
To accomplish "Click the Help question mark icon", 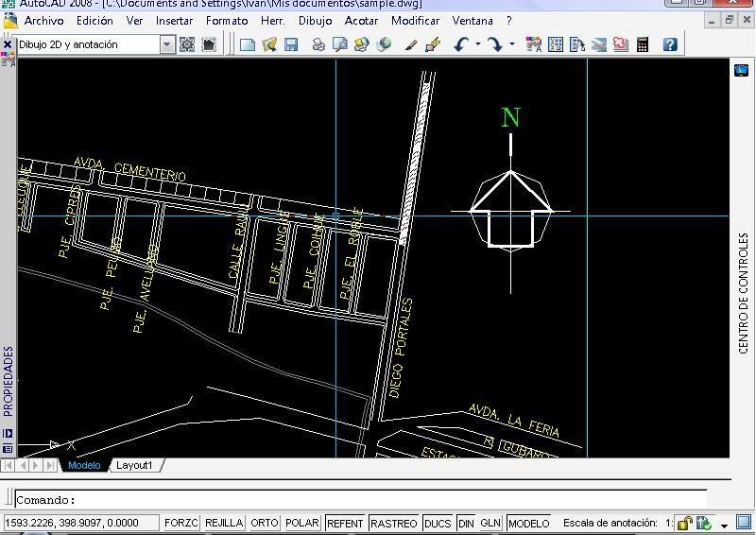I will [670, 44].
